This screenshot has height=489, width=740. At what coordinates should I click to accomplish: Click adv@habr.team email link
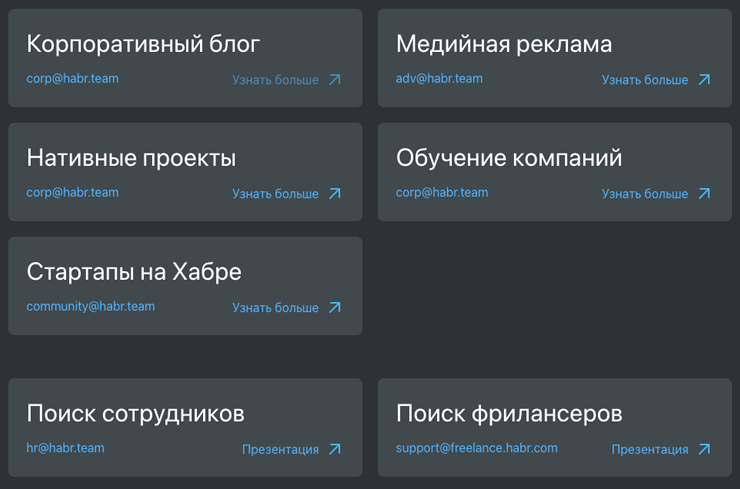(439, 78)
